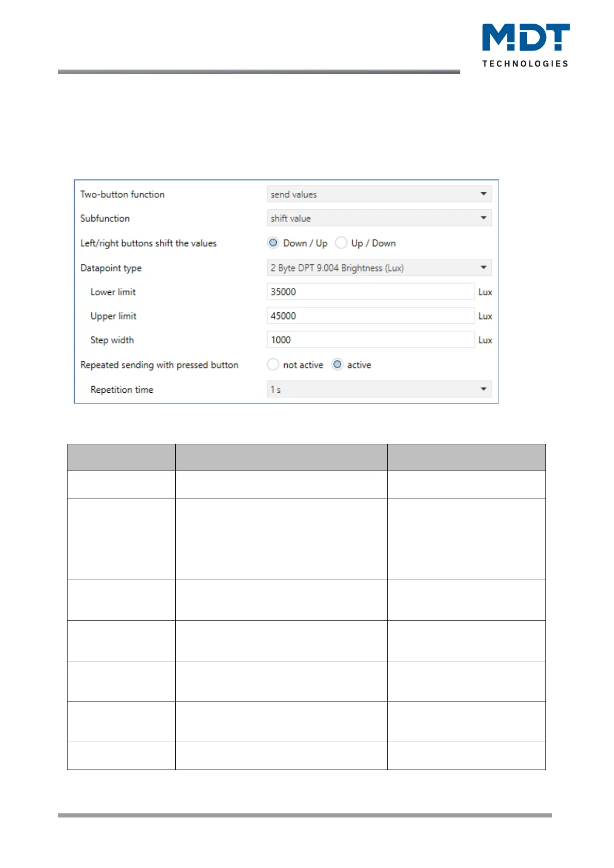This screenshot has height=868, width=614.
Task: Open the Two-button function dropdown
Action: tap(379, 194)
